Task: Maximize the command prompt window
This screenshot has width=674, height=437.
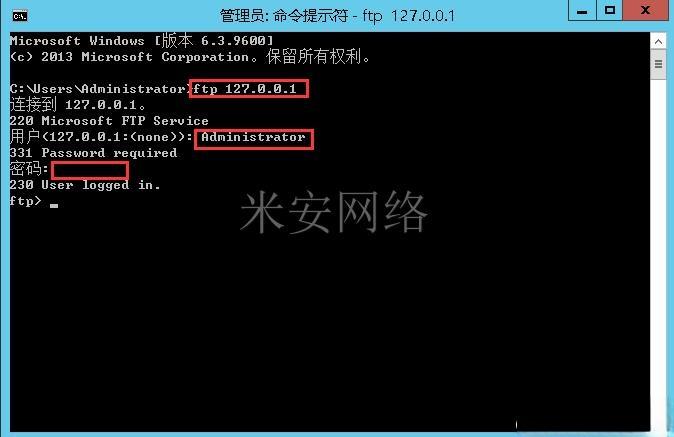Action: (x=610, y=10)
